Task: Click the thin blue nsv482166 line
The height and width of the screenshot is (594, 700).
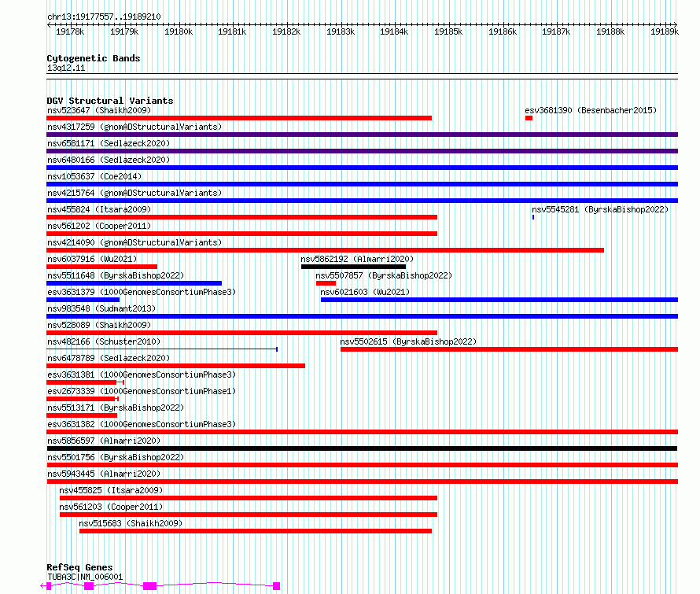Action: pos(162,349)
